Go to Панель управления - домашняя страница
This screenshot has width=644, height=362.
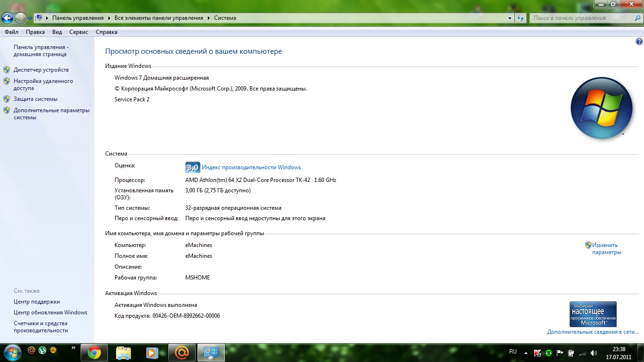click(41, 50)
